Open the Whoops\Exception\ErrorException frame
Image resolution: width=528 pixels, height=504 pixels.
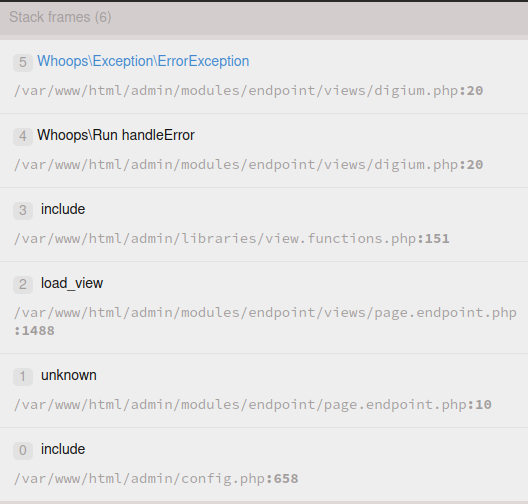click(264, 77)
